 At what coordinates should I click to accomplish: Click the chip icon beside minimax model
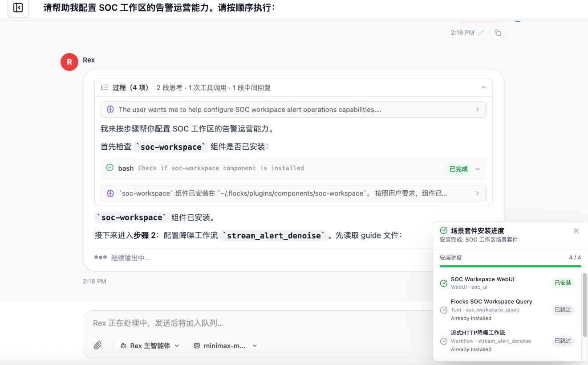point(197,345)
